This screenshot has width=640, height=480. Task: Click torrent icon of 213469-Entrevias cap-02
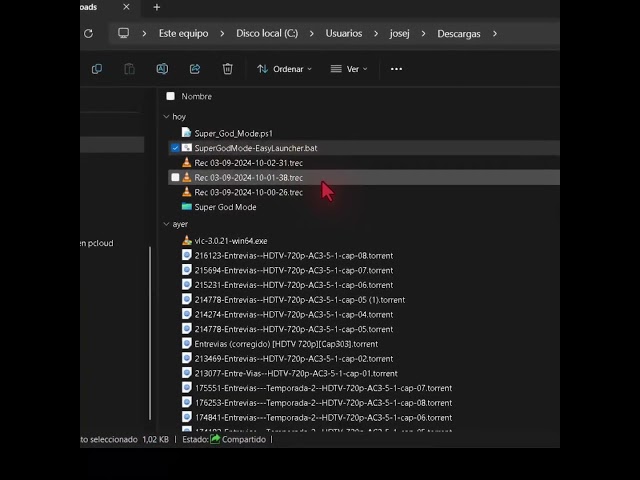pos(187,358)
